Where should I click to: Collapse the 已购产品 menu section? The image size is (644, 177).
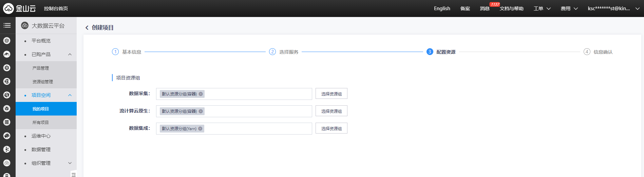pyautogui.click(x=70, y=54)
